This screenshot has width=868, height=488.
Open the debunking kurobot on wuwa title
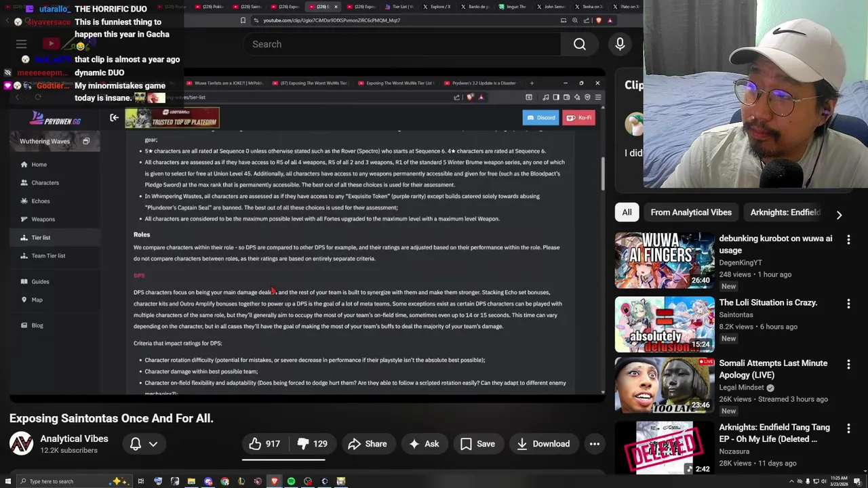point(775,244)
